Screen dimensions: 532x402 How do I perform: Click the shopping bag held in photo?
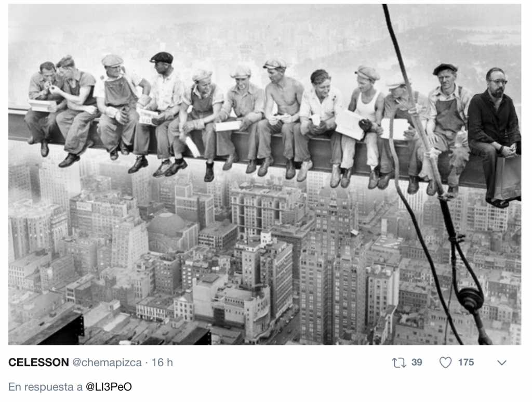(508, 177)
